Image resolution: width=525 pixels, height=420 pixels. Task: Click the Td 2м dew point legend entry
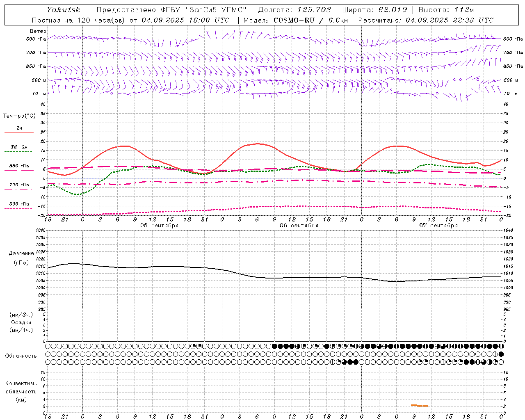coord(19,147)
